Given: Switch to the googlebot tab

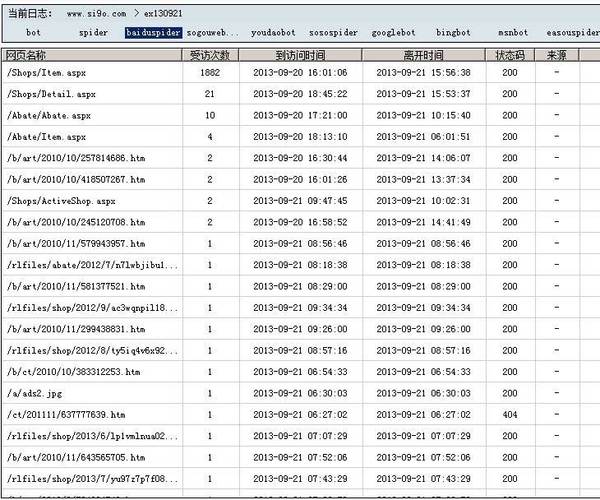Looking at the screenshot, I should tap(393, 33).
